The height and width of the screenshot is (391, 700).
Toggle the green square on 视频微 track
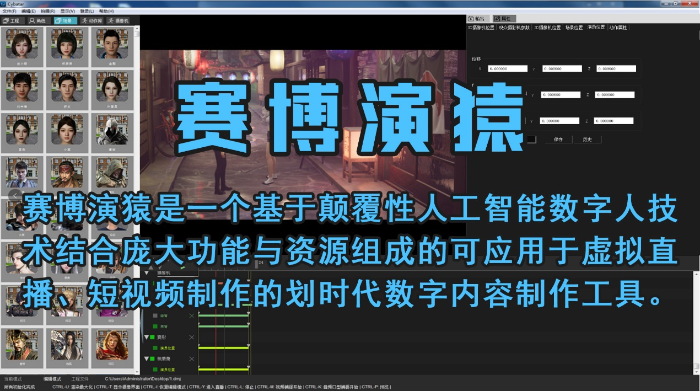pos(153,359)
